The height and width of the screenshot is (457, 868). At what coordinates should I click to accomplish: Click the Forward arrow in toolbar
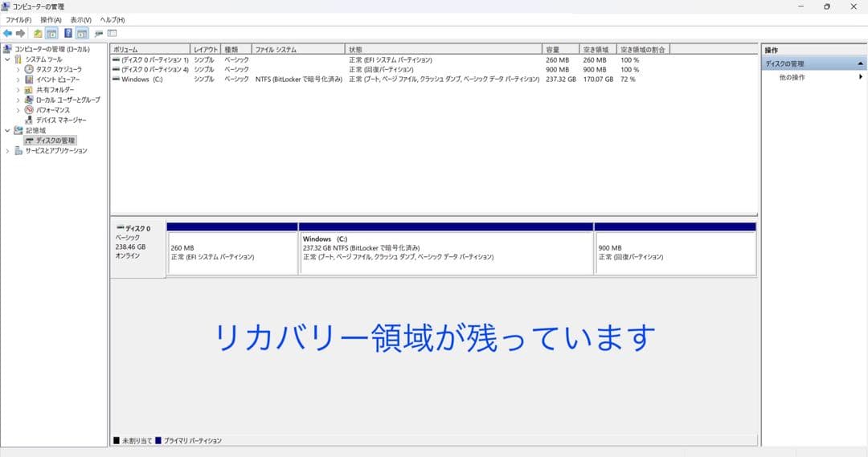click(20, 34)
